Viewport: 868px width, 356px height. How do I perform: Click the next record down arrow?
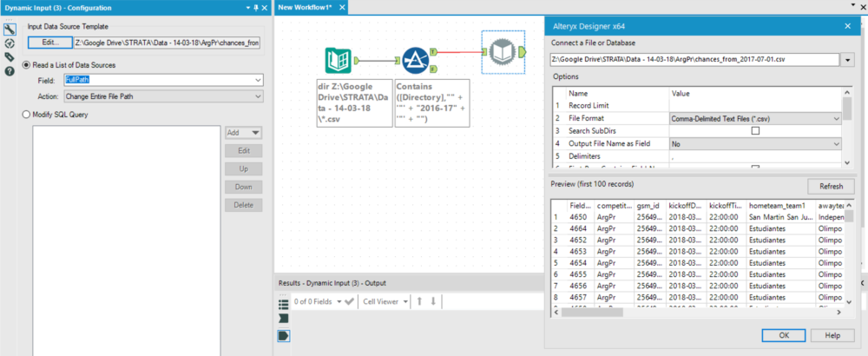click(x=433, y=302)
